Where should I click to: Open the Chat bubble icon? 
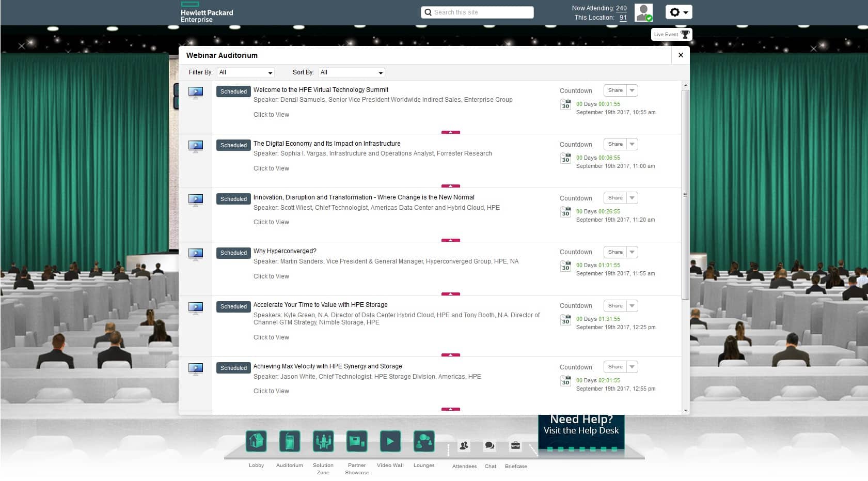pos(490,446)
